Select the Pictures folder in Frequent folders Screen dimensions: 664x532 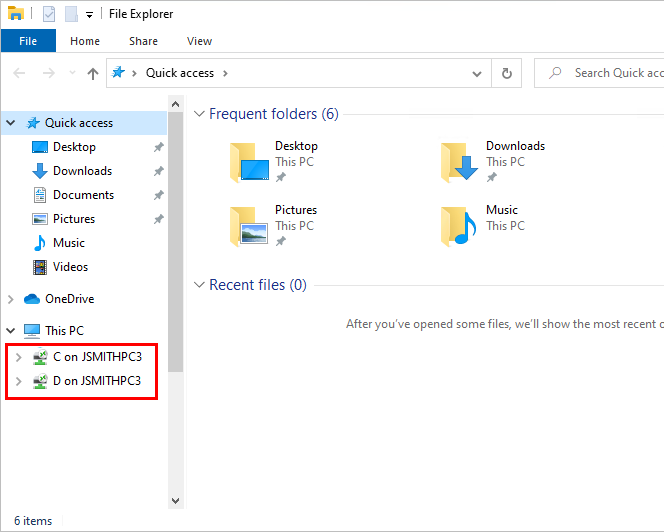pos(274,226)
